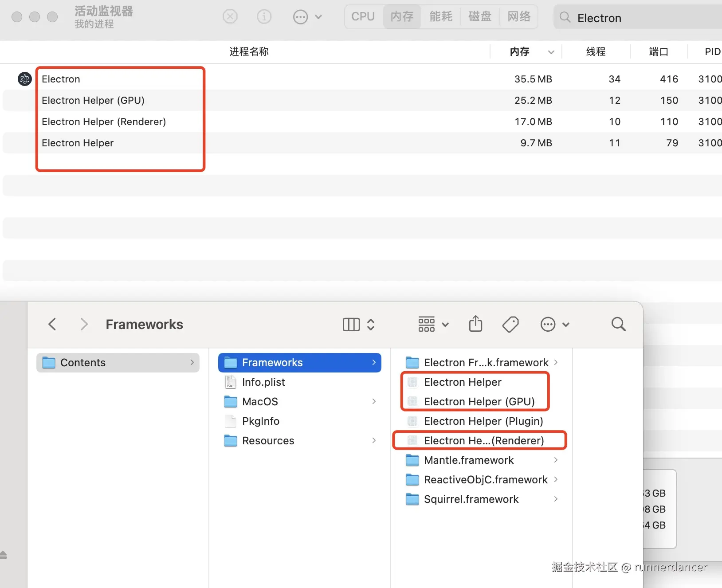The image size is (722, 588).
Task: Switch to the 能耗 tab
Action: [441, 17]
